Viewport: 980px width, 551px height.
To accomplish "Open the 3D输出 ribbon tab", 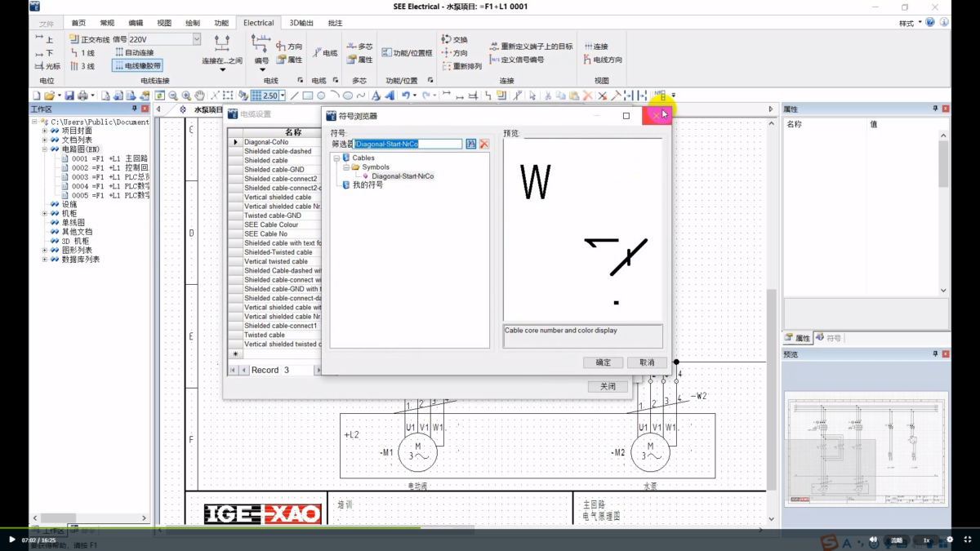I will tap(301, 23).
